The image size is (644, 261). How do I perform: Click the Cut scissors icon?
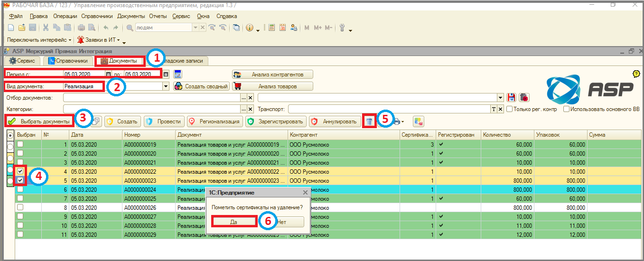click(46, 28)
